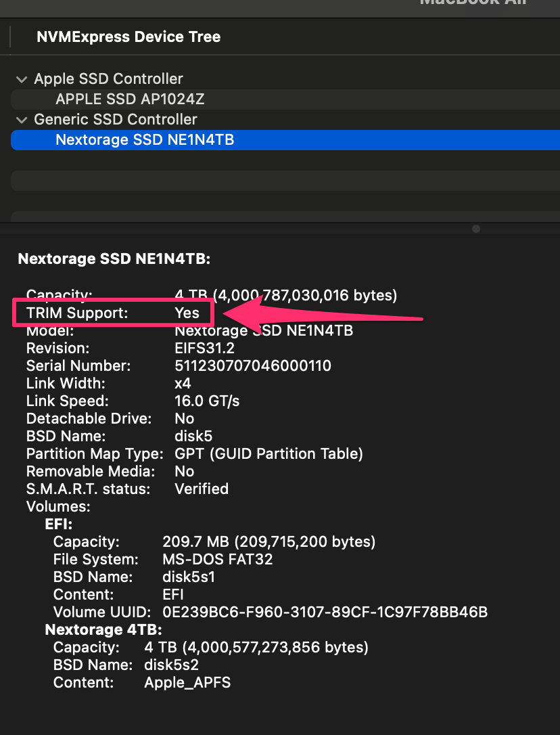Click the Content value Apple_APFS
This screenshot has width=560, height=735.
pyautogui.click(x=187, y=682)
